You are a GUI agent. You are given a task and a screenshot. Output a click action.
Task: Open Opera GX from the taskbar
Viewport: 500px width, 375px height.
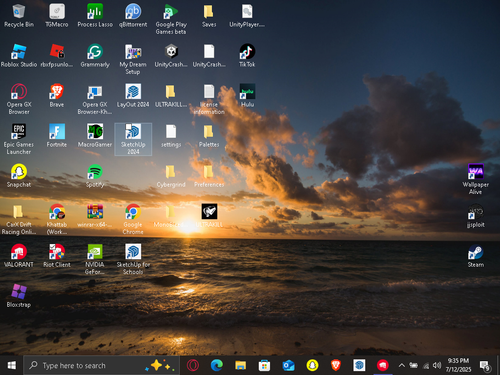(x=193, y=365)
